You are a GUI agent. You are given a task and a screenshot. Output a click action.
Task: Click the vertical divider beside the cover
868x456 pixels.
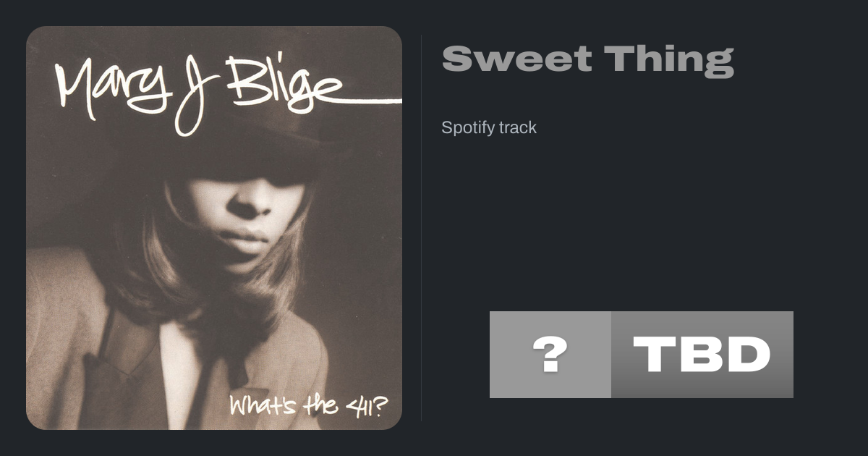tap(422, 228)
